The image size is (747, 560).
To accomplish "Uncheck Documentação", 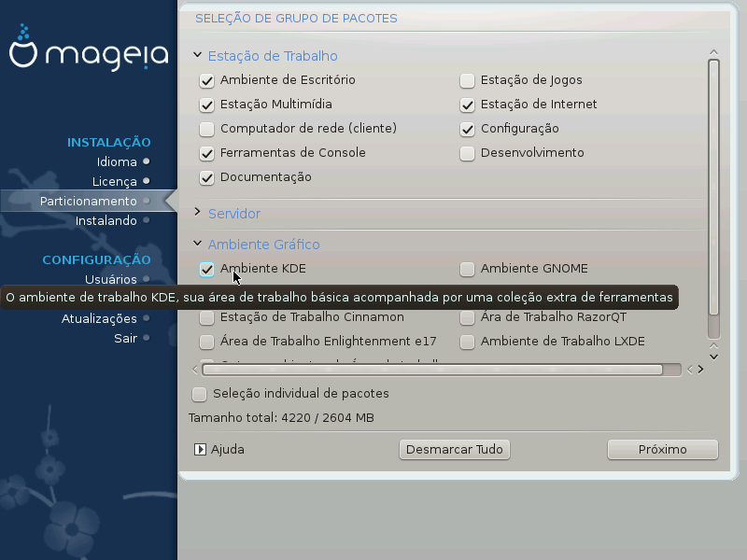I will [x=206, y=177].
